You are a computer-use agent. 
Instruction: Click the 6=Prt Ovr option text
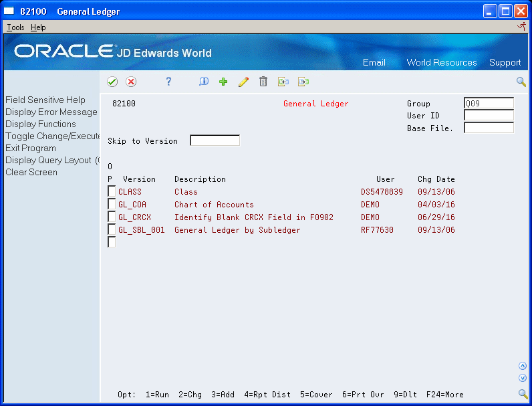click(x=363, y=395)
